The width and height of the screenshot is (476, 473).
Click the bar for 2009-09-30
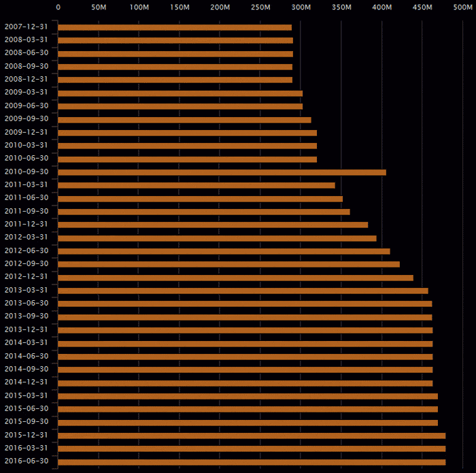coord(184,120)
